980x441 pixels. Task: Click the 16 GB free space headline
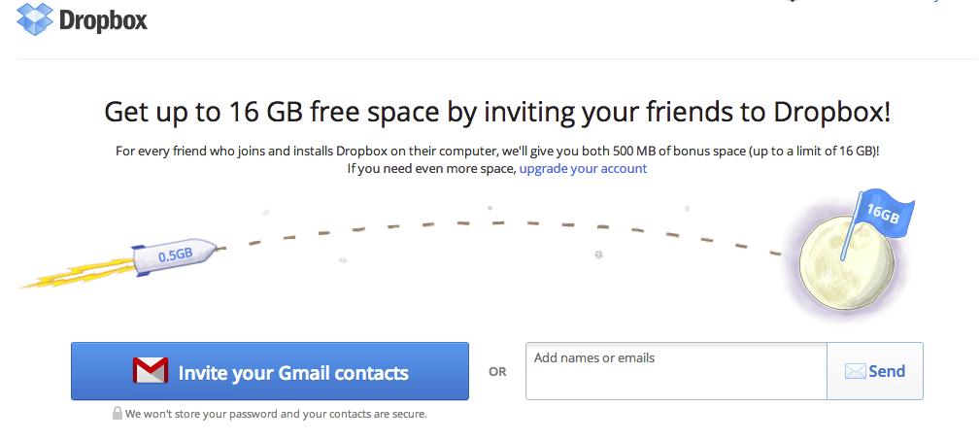point(497,113)
